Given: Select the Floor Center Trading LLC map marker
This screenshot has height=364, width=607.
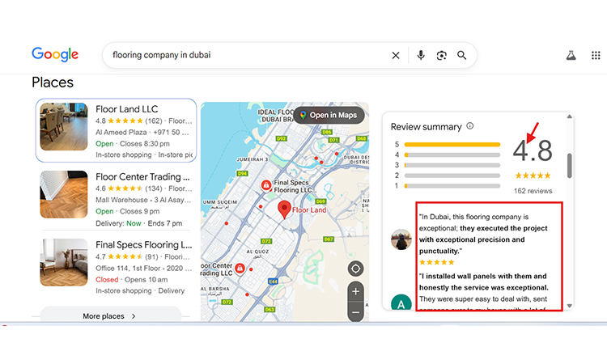Looking at the screenshot, I should [240, 268].
